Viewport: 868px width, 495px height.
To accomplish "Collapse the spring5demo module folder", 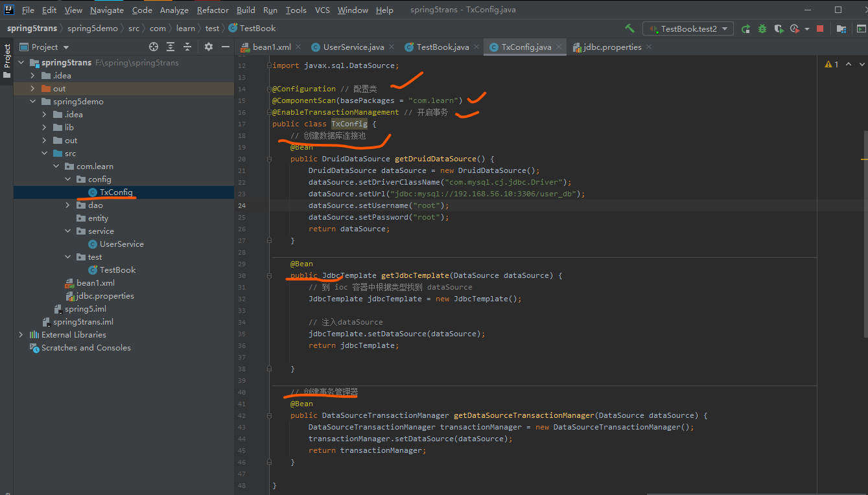I will (32, 102).
